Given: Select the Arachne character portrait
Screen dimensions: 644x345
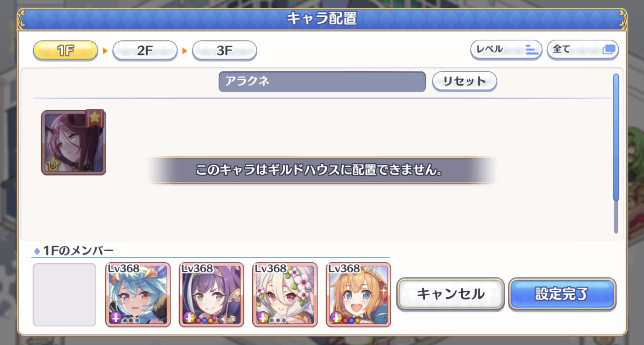Looking at the screenshot, I should 73,142.
